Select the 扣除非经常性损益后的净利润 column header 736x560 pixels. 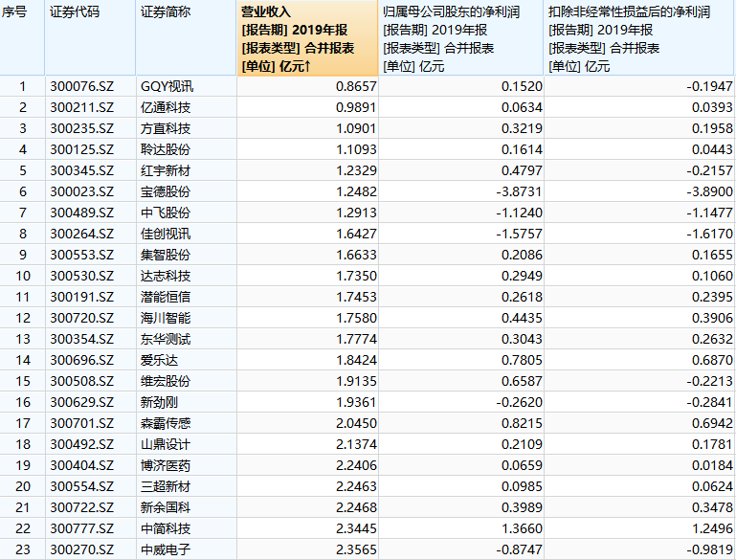pos(638,38)
